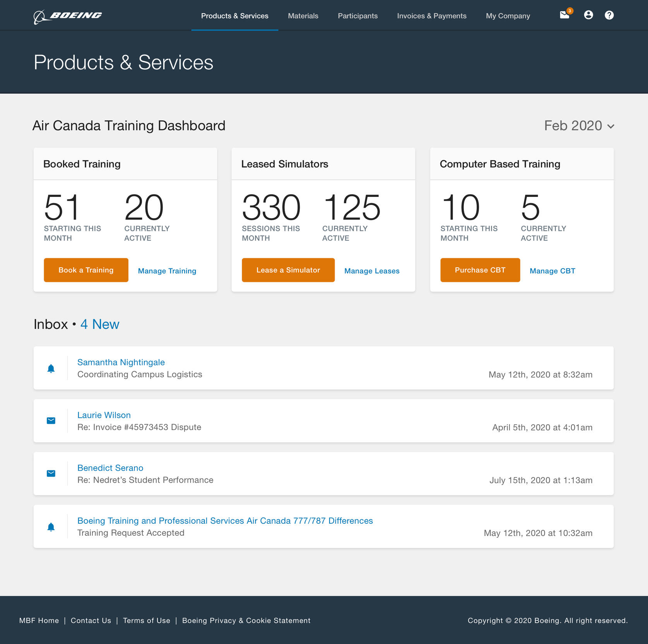Click envelope icon beside Laurie Wilson message

click(51, 421)
